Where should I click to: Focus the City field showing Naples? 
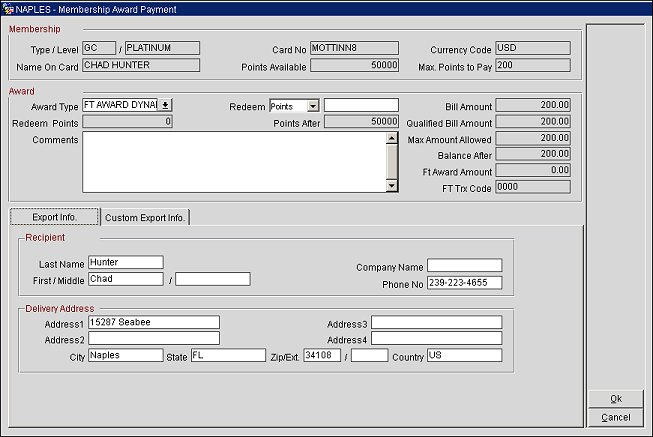tap(125, 355)
